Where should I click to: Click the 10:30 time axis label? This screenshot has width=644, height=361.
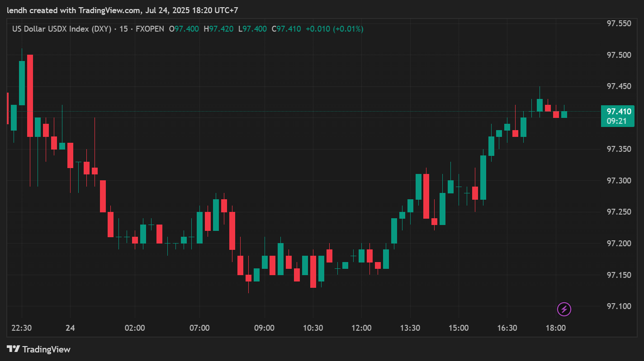coord(313,328)
